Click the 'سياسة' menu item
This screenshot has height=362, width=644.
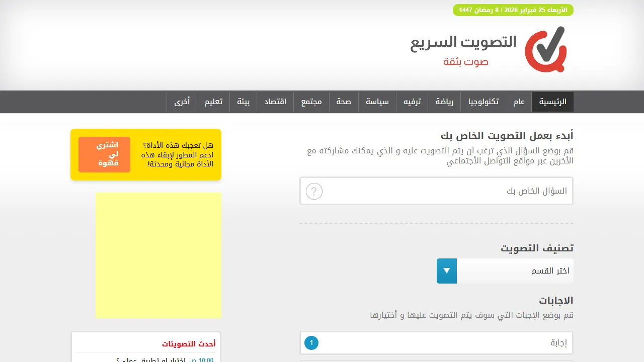[377, 102]
